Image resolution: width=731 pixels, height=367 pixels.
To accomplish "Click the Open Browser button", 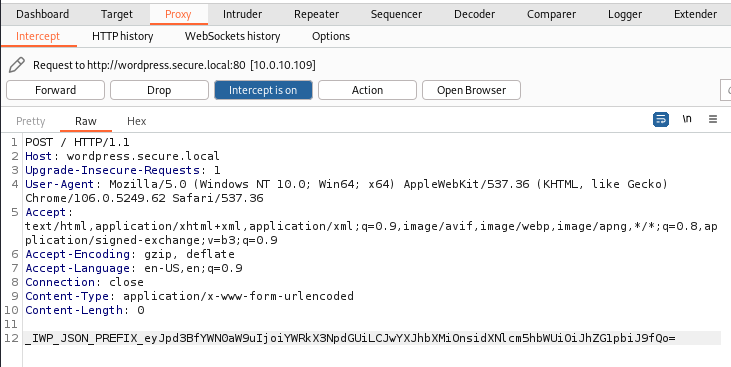I will [x=471, y=90].
